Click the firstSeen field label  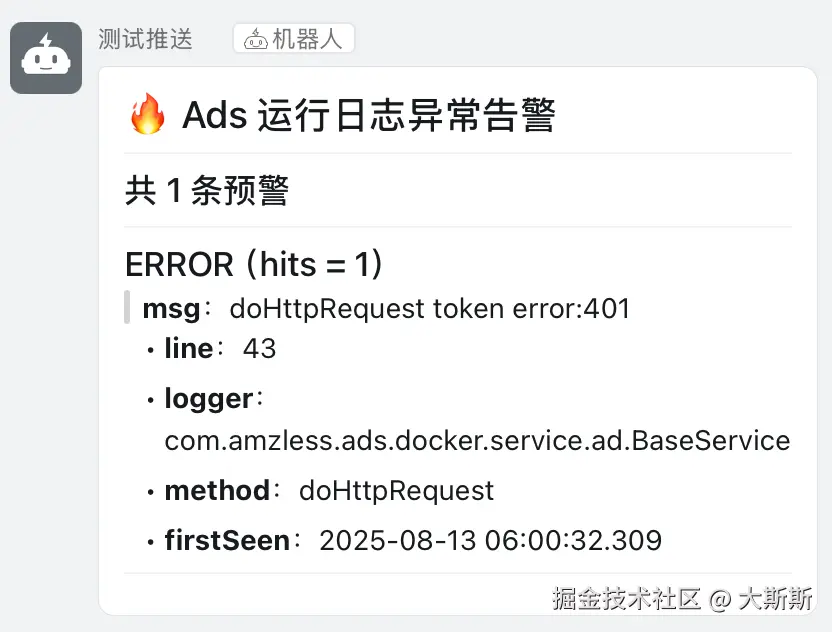[x=226, y=541]
